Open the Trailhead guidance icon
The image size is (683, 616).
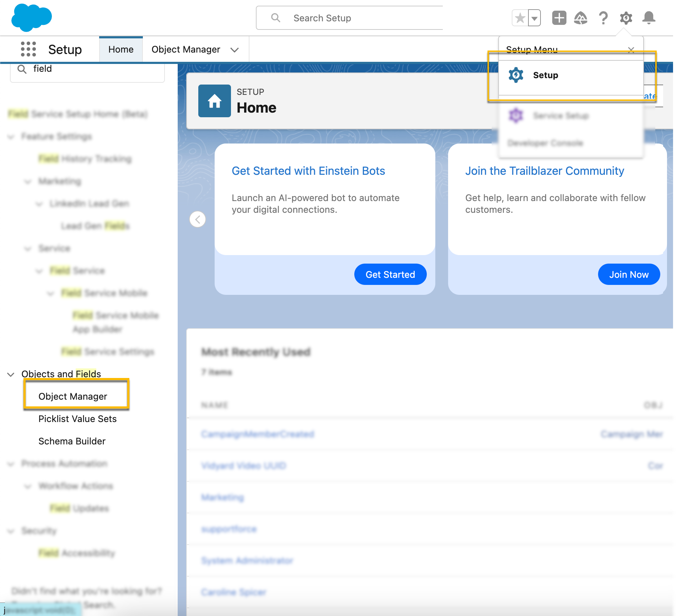[581, 18]
